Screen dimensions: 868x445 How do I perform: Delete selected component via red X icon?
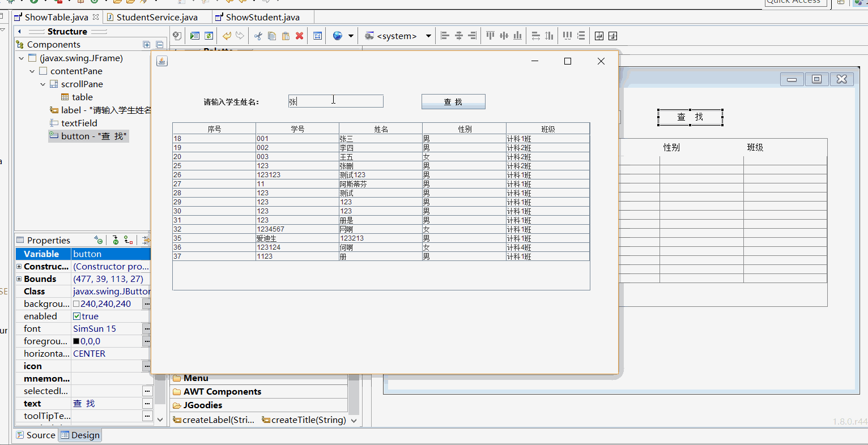point(299,35)
